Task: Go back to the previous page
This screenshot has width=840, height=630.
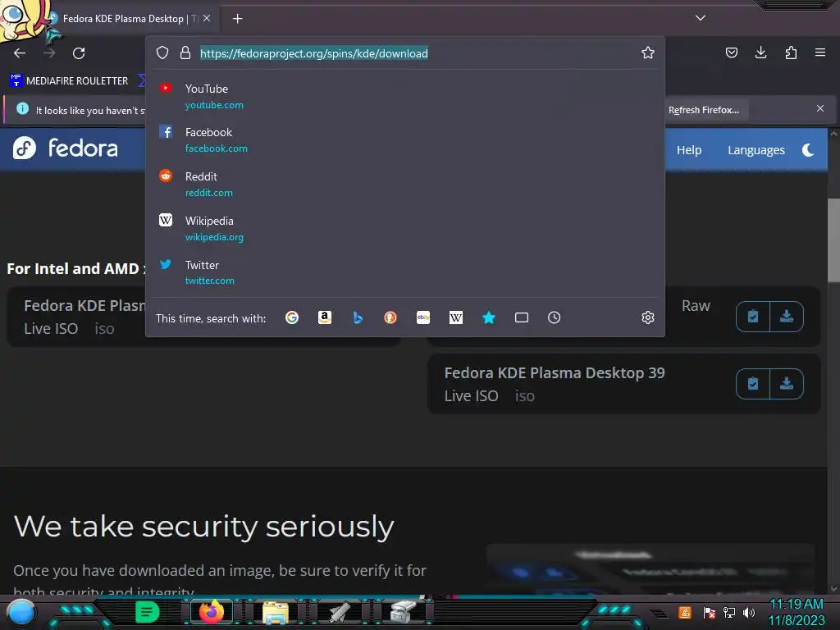Action: pos(20,53)
